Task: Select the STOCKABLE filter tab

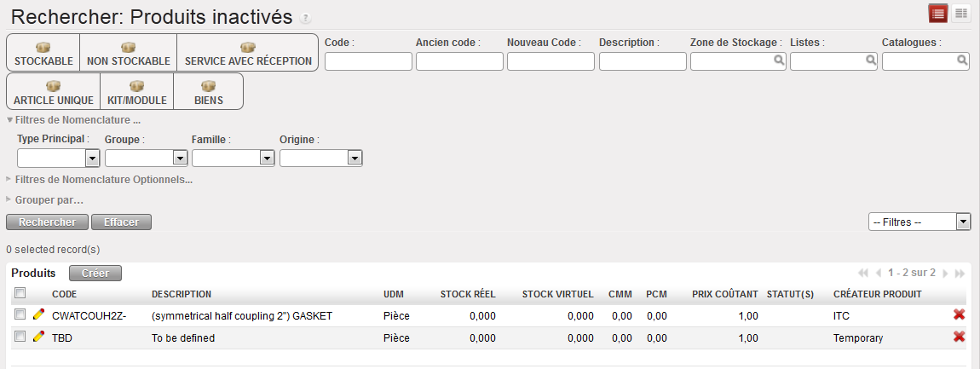Action: point(43,54)
